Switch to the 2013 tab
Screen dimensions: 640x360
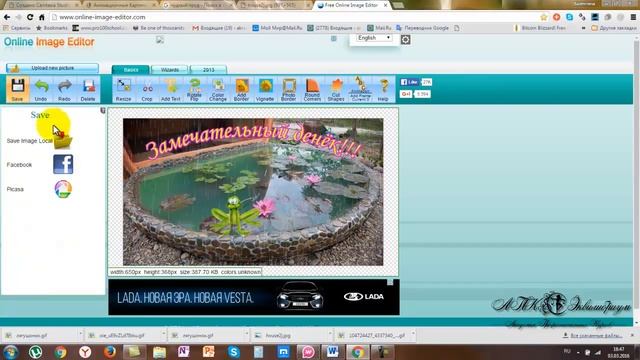coord(208,70)
